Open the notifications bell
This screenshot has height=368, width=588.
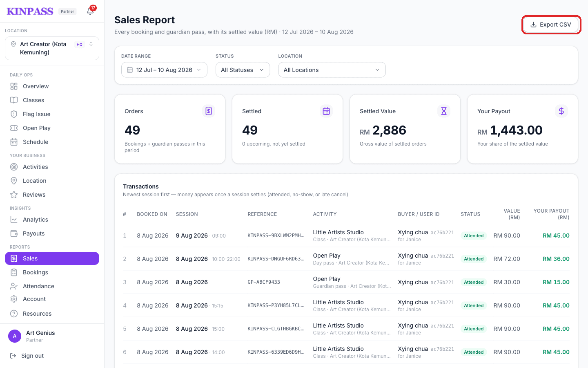point(90,11)
